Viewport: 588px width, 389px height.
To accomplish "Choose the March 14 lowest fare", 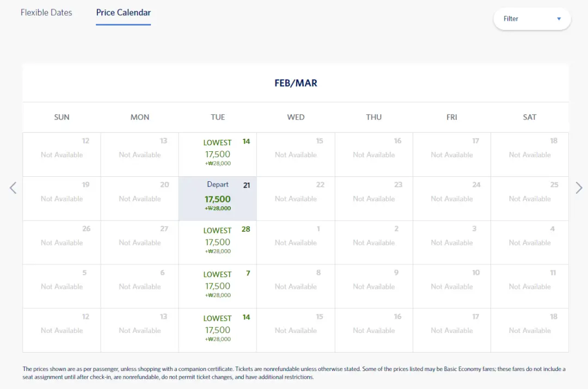I will click(x=217, y=330).
